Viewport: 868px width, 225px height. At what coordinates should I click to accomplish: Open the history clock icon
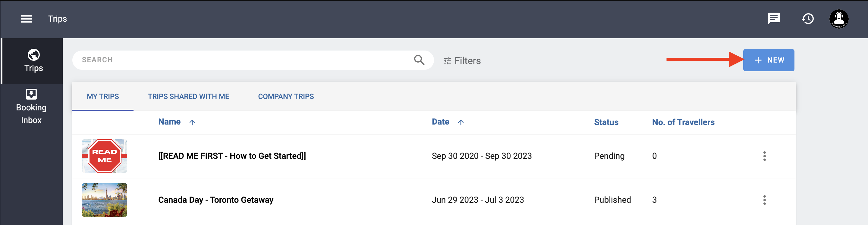[807, 19]
